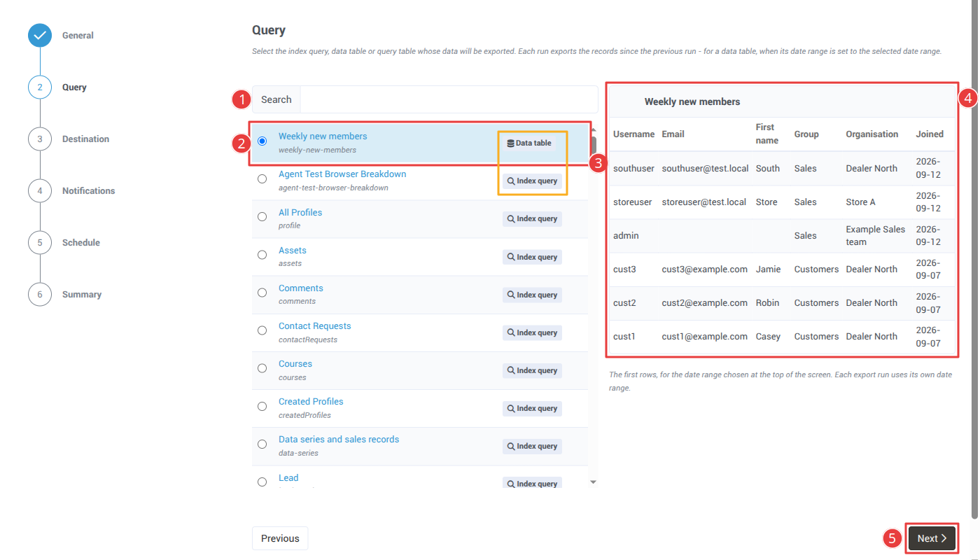
Task: Click the Contact Requests query link
Action: pyautogui.click(x=315, y=326)
